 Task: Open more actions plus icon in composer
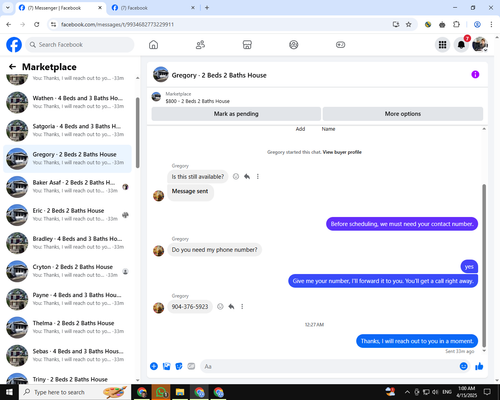pyautogui.click(x=154, y=366)
